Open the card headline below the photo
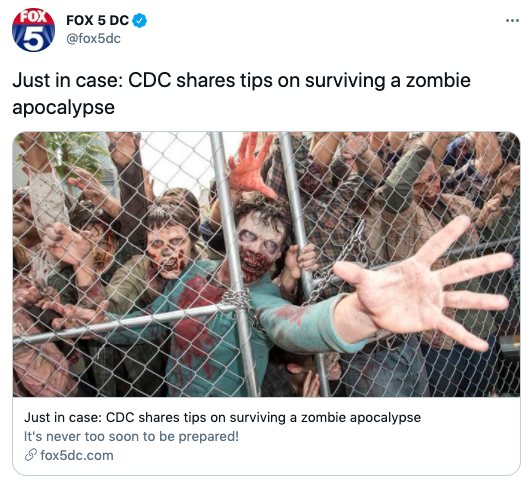This screenshot has height=484, width=532. [222, 417]
